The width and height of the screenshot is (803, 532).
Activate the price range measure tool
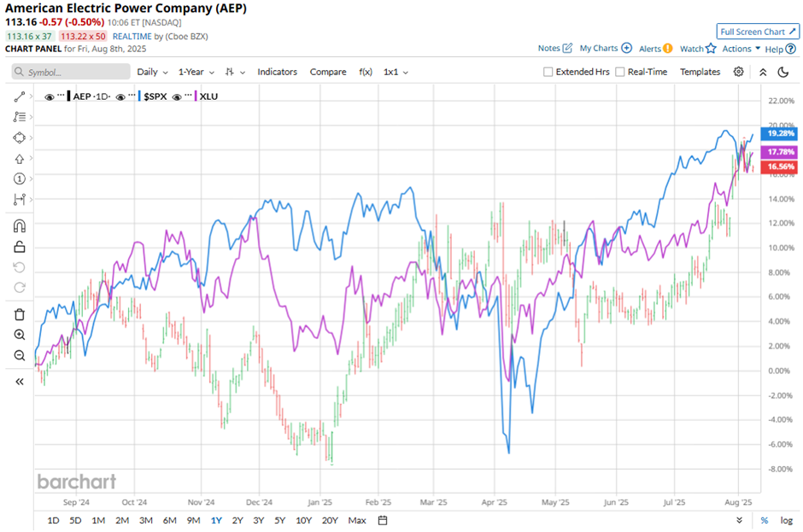[x=20, y=199]
